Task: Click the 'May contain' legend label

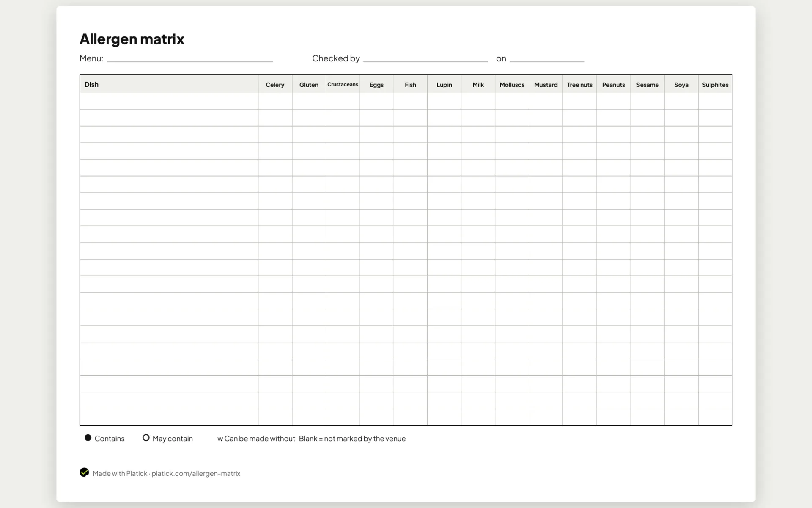Action: point(173,439)
